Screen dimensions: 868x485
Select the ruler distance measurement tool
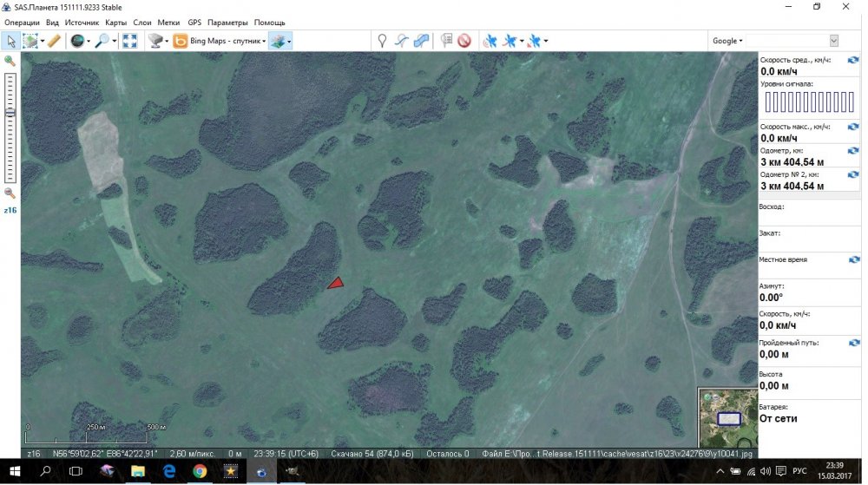(54, 41)
